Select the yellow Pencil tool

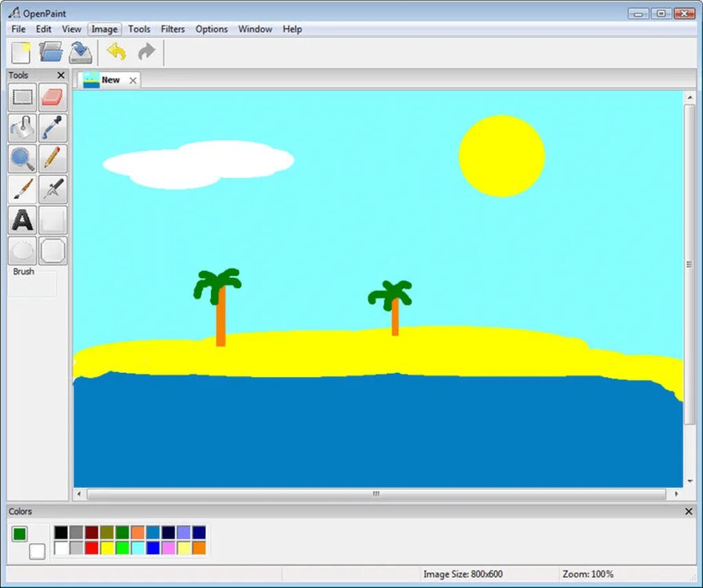point(53,159)
